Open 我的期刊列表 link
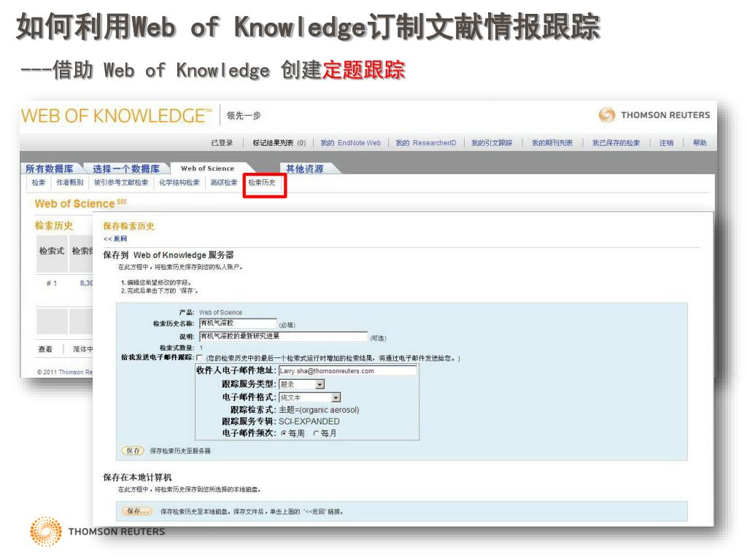 point(552,143)
